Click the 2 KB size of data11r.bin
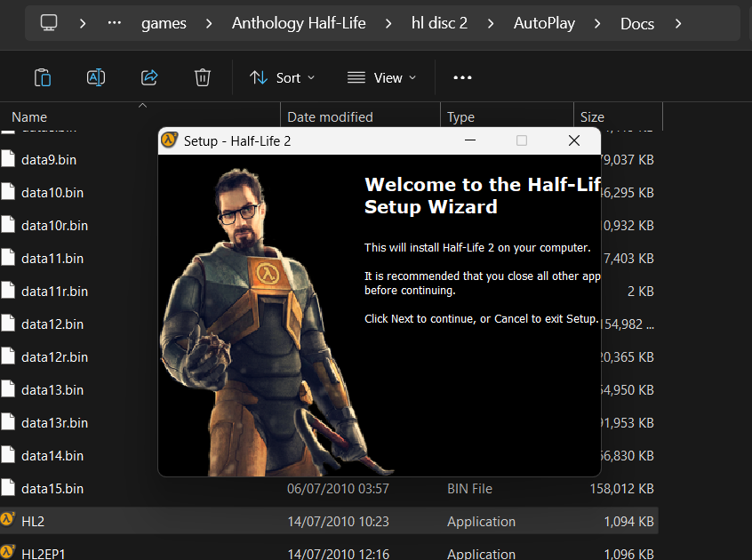This screenshot has width=752, height=560. (x=641, y=292)
